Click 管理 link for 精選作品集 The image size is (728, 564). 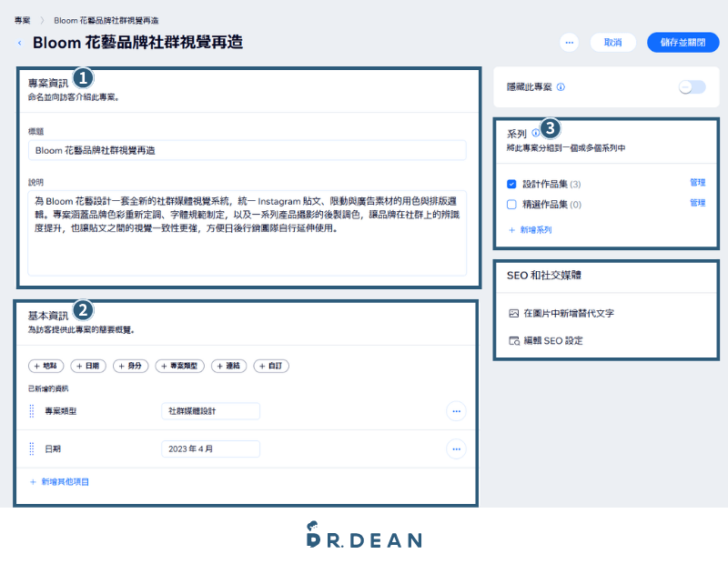coord(697,204)
